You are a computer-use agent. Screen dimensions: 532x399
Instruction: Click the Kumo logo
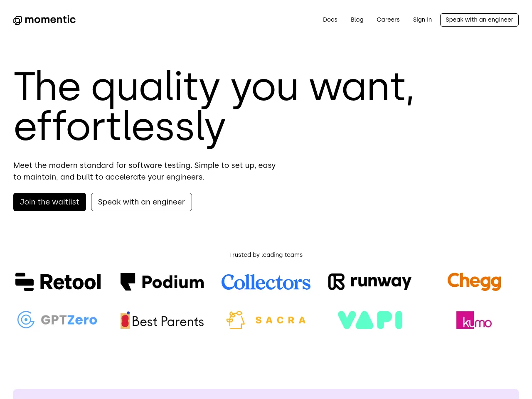coord(474,320)
